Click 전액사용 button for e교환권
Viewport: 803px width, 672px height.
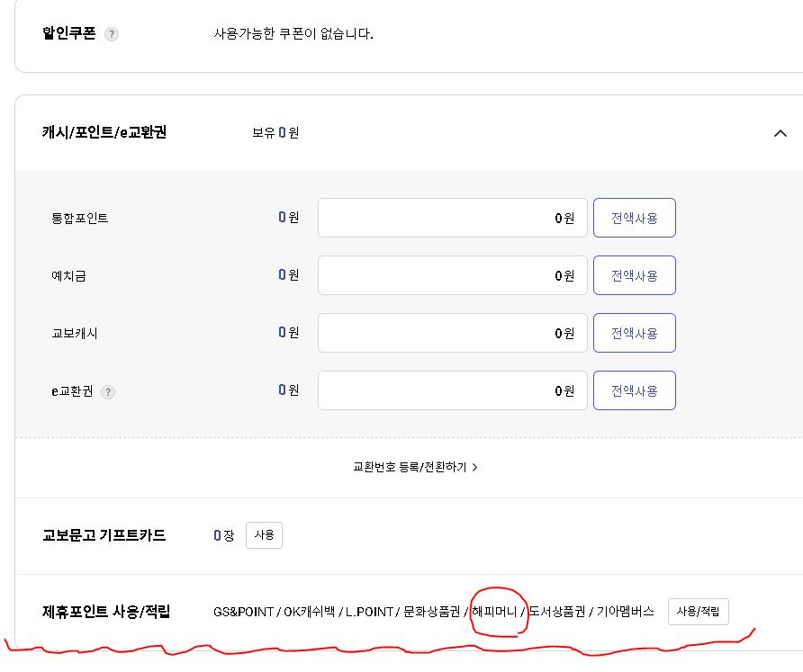pos(634,390)
